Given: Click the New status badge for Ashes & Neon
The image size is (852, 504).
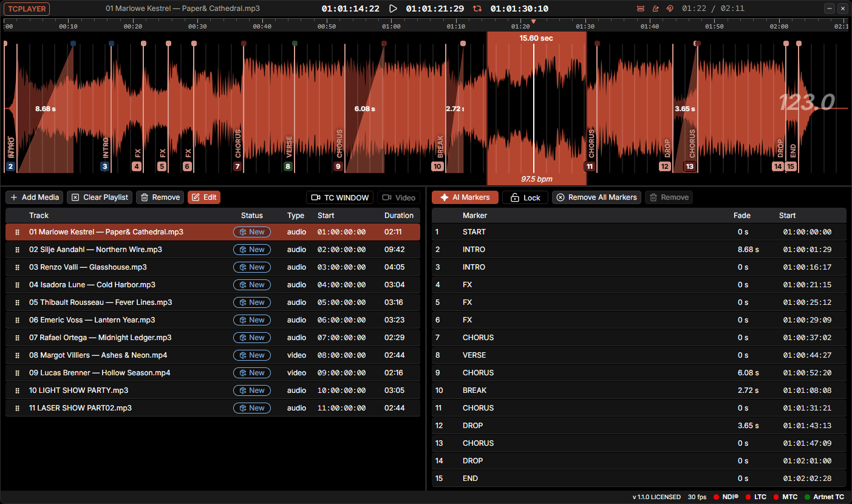Looking at the screenshot, I should 252,355.
